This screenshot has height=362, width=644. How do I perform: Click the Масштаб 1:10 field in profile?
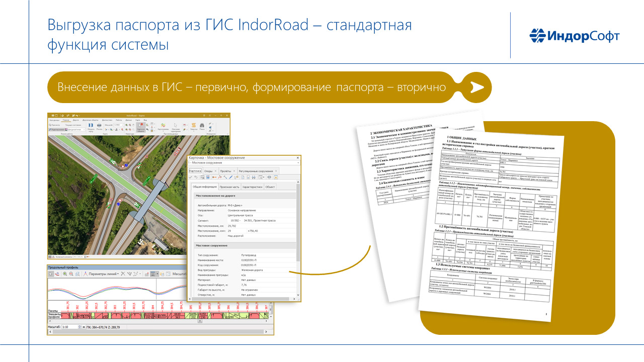[x=70, y=327]
